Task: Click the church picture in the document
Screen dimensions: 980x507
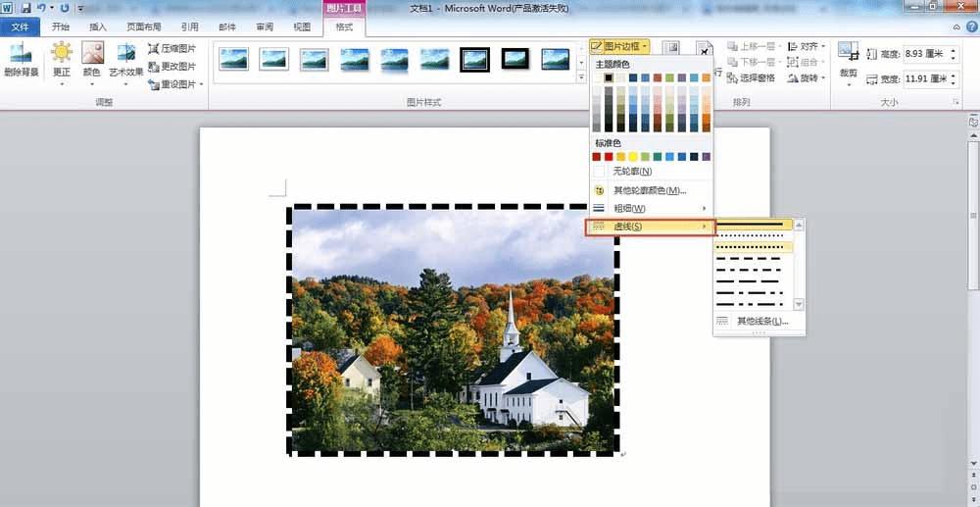Action: click(453, 330)
